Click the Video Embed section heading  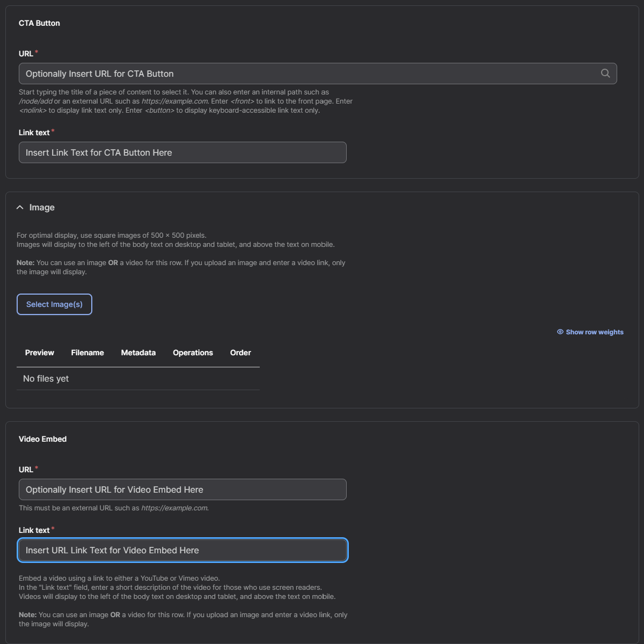42,439
